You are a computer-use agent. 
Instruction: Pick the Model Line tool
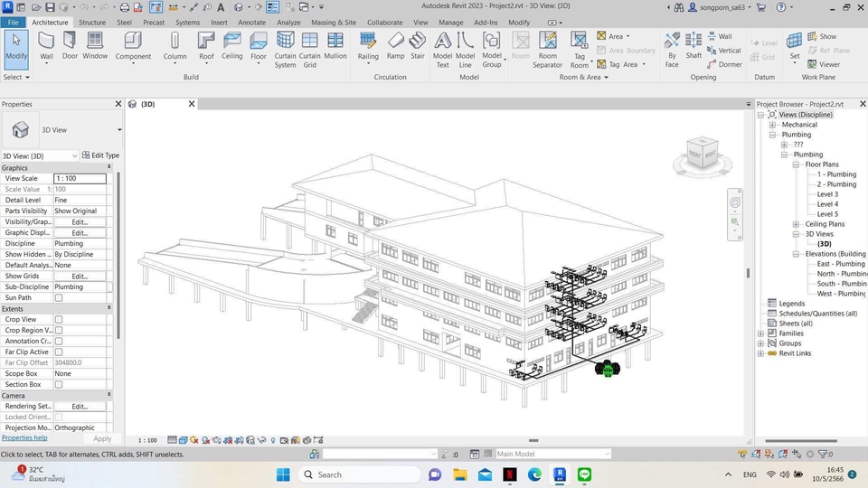pyautogui.click(x=465, y=50)
